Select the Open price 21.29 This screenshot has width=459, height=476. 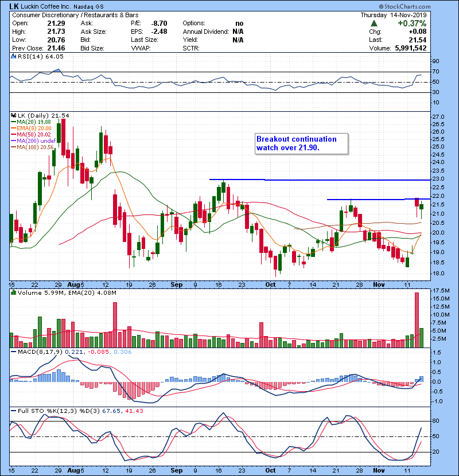(56, 24)
